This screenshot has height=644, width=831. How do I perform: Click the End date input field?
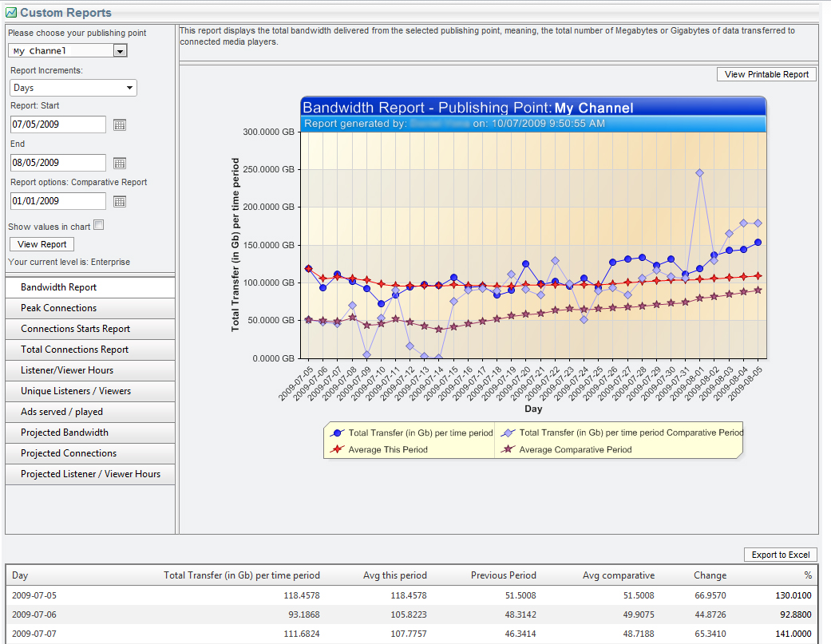pos(57,163)
